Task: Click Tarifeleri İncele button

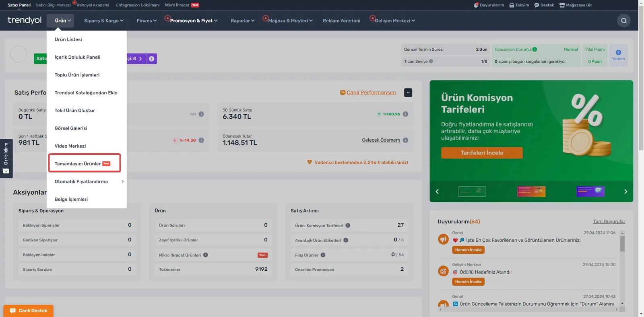Action: (482, 153)
